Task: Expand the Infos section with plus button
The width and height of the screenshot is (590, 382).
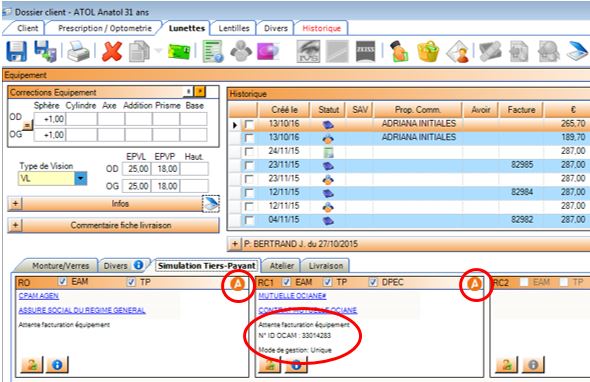Action: [15, 204]
